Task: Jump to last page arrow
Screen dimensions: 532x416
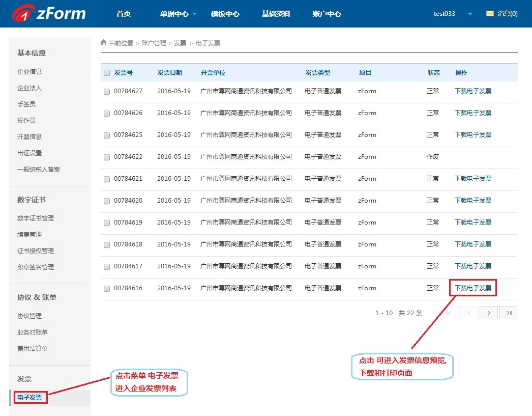Action: pos(508,313)
